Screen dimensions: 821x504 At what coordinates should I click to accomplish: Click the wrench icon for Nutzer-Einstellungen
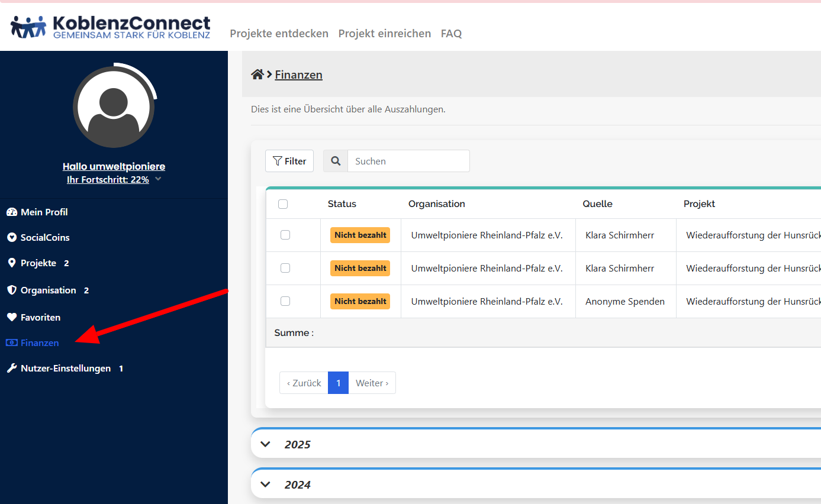pyautogui.click(x=11, y=369)
